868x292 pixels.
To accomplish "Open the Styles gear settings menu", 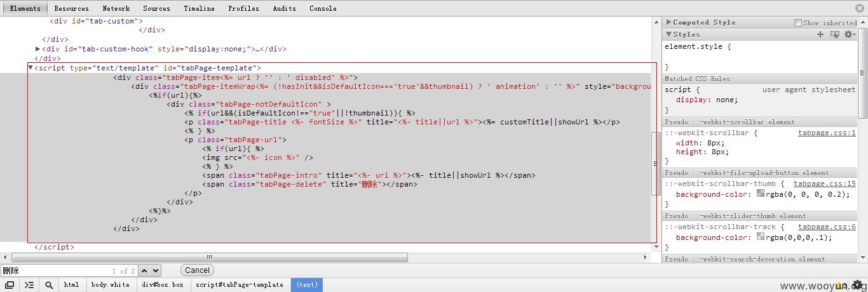I will click(x=849, y=34).
